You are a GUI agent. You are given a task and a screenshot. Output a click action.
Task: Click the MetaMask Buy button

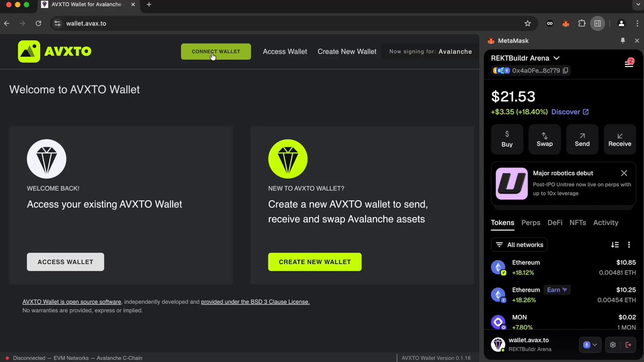point(507,139)
